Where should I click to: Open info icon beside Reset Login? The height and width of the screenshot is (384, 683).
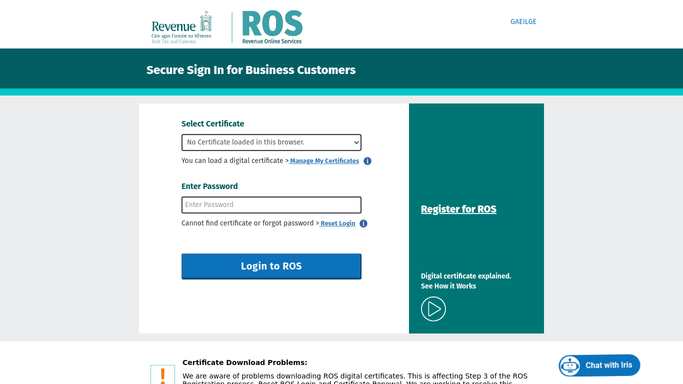tap(364, 223)
